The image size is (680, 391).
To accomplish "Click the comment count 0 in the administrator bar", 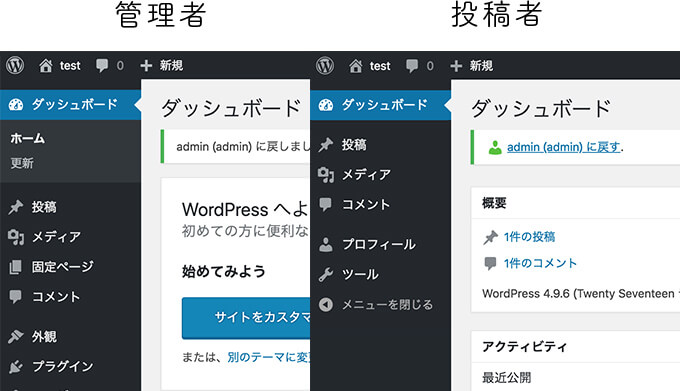I will (120, 66).
